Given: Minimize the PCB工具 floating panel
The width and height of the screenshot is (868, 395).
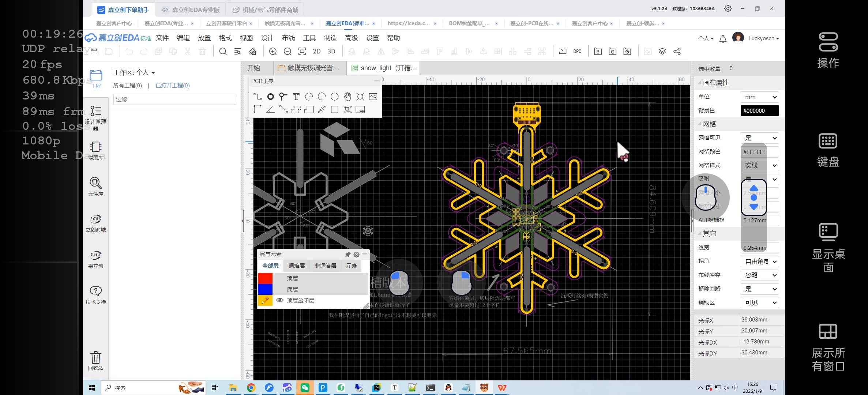Looking at the screenshot, I should click(377, 81).
